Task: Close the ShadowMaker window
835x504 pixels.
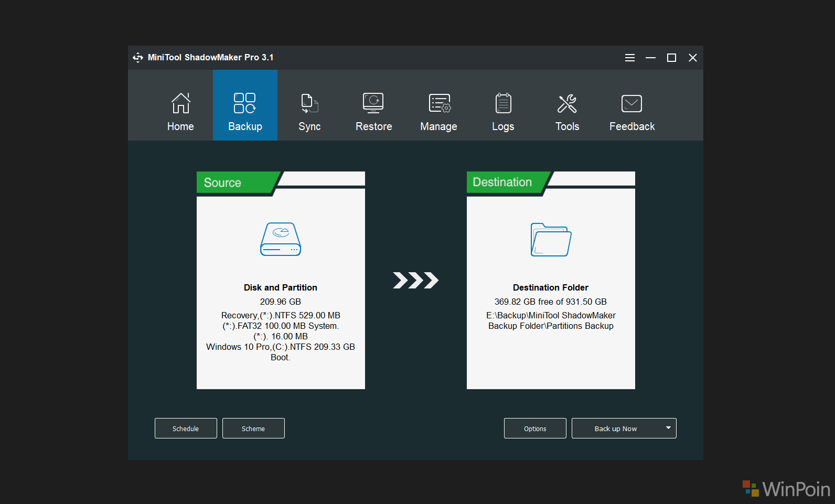Action: tap(693, 58)
